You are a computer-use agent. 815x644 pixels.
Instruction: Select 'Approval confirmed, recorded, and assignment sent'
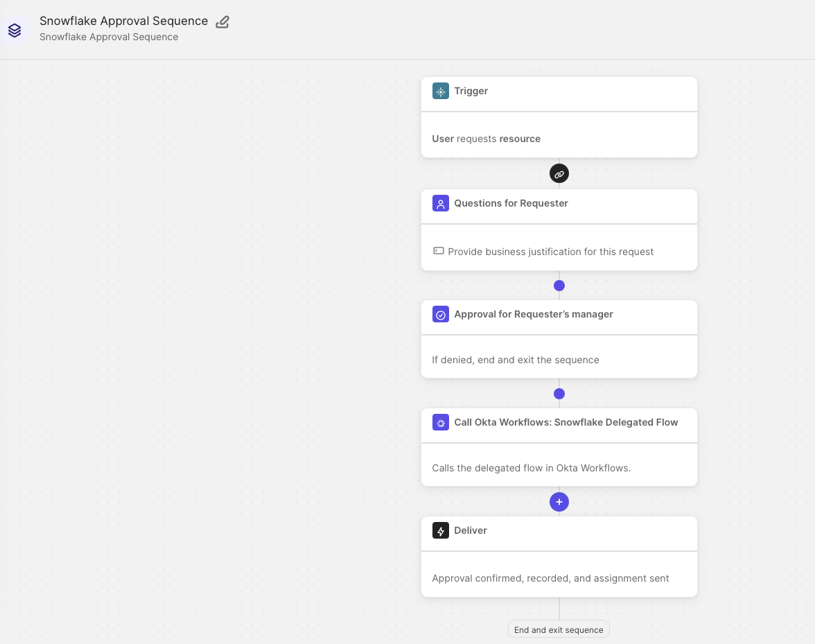tap(550, 578)
